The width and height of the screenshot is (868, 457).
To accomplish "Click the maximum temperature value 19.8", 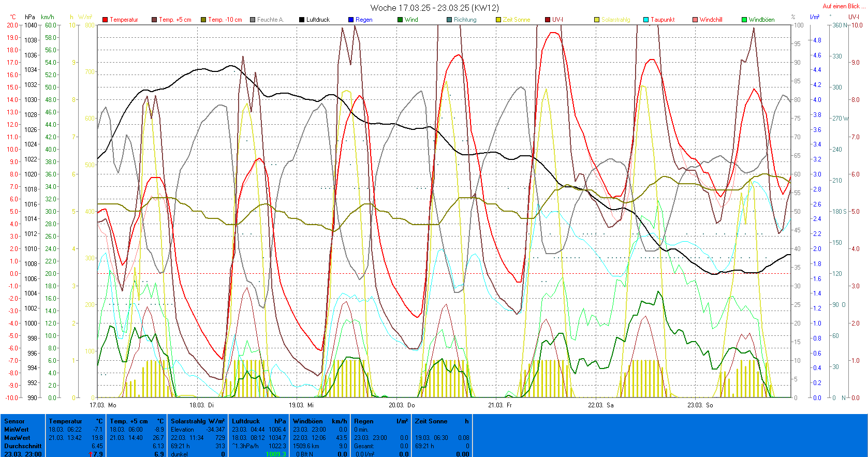I will pyautogui.click(x=97, y=438).
